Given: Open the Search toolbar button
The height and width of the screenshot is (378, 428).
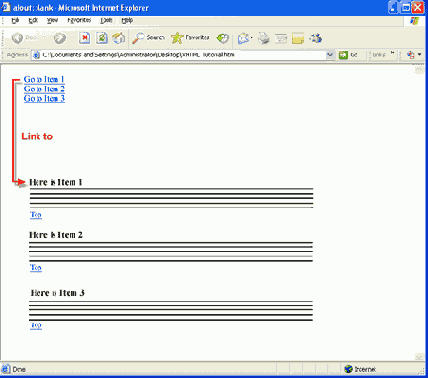Looking at the screenshot, I should (148, 38).
